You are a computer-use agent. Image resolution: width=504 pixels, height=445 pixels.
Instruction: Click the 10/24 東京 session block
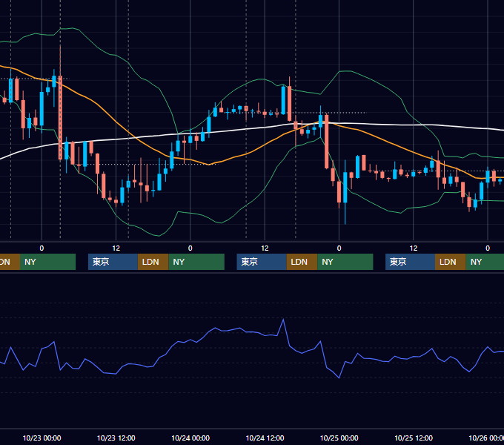tap(262, 262)
